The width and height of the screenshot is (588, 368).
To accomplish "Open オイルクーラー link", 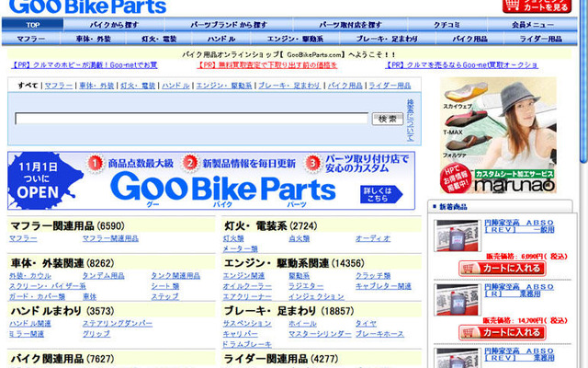I will [247, 286].
